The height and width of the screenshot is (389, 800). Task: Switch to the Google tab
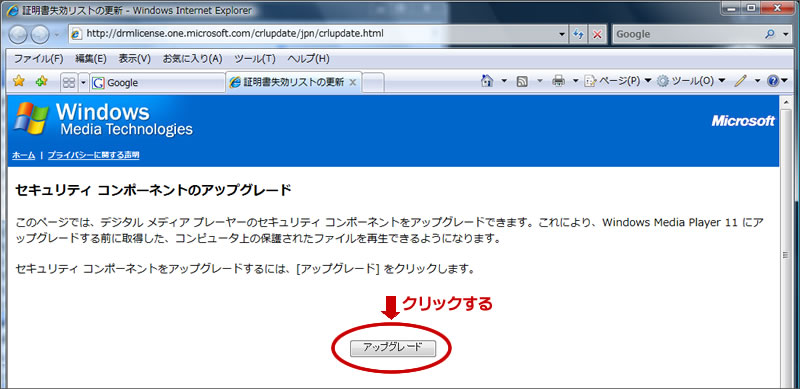pos(157,83)
